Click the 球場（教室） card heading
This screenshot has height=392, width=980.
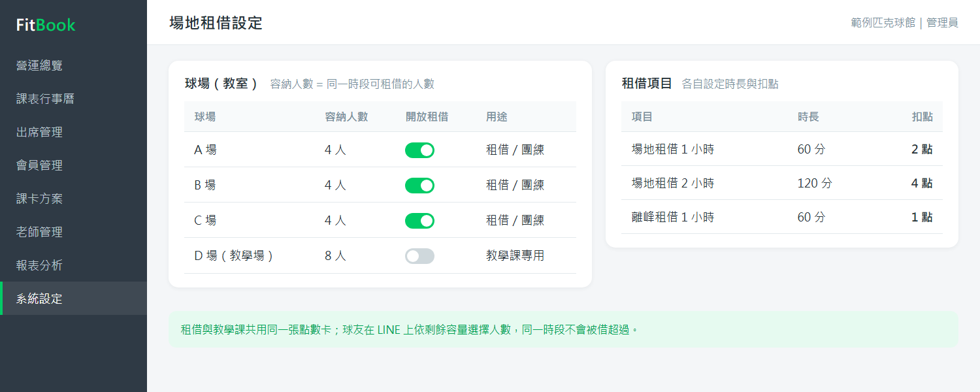coord(222,84)
